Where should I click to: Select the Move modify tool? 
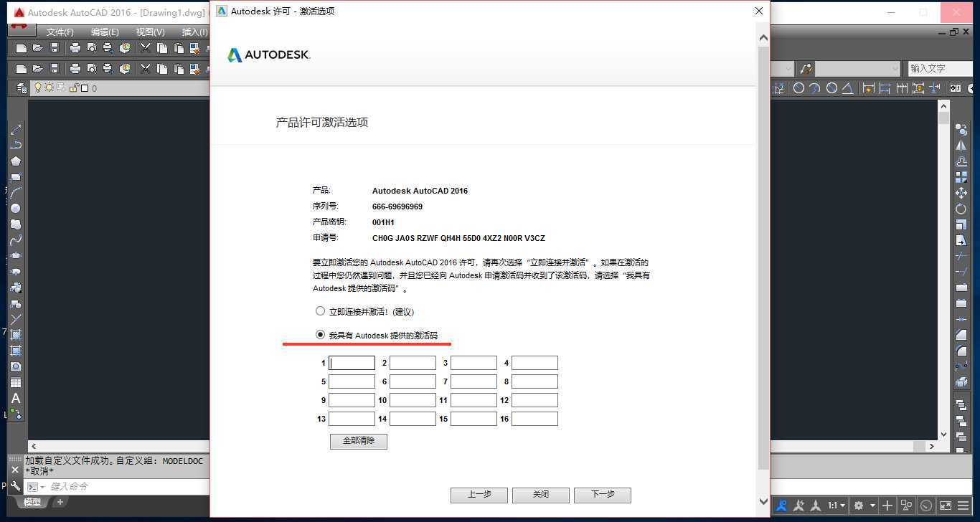click(x=961, y=193)
